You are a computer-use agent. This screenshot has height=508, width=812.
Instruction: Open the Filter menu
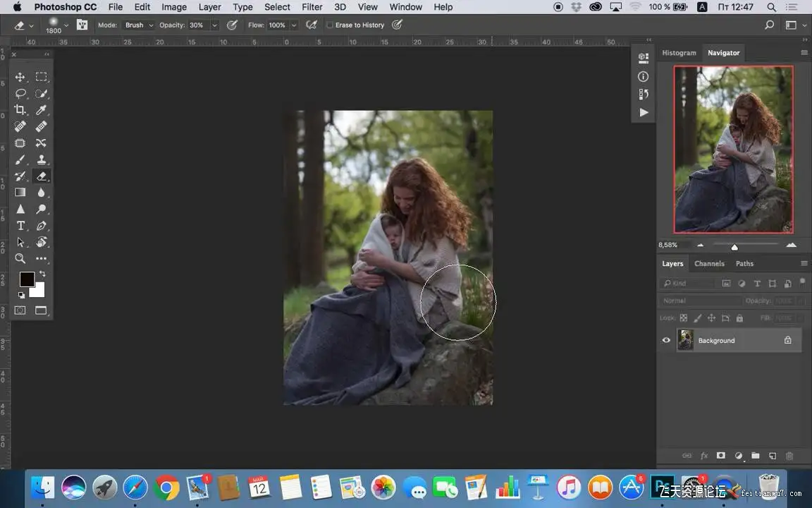312,7
